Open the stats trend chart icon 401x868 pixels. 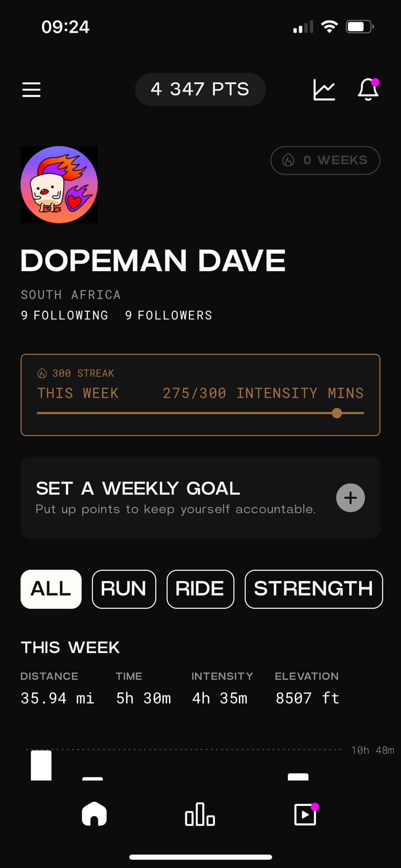[x=324, y=90]
